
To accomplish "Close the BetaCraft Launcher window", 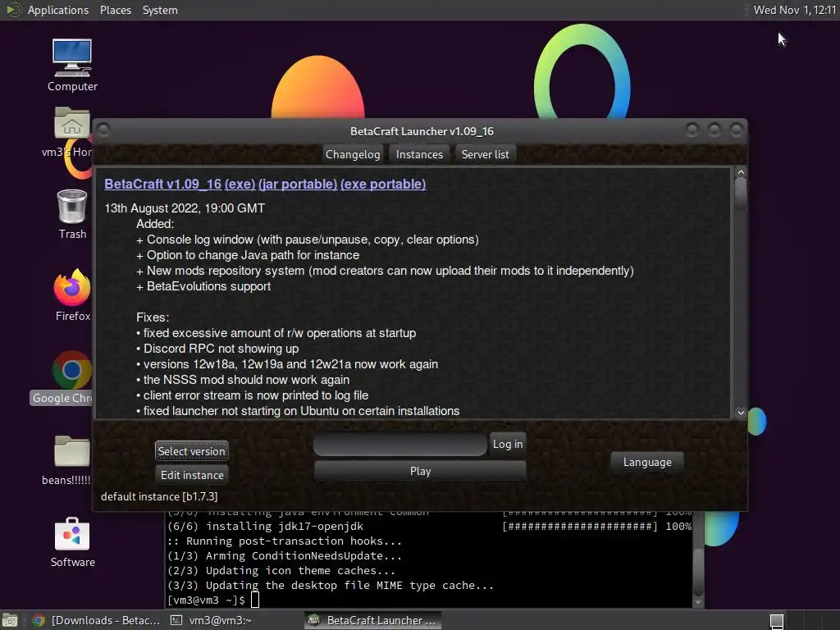I will [x=736, y=130].
